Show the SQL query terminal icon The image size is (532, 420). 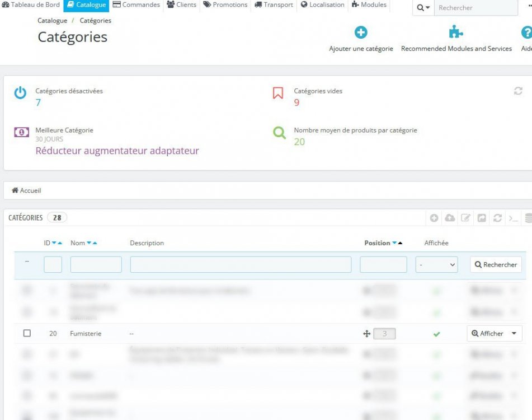tap(513, 218)
